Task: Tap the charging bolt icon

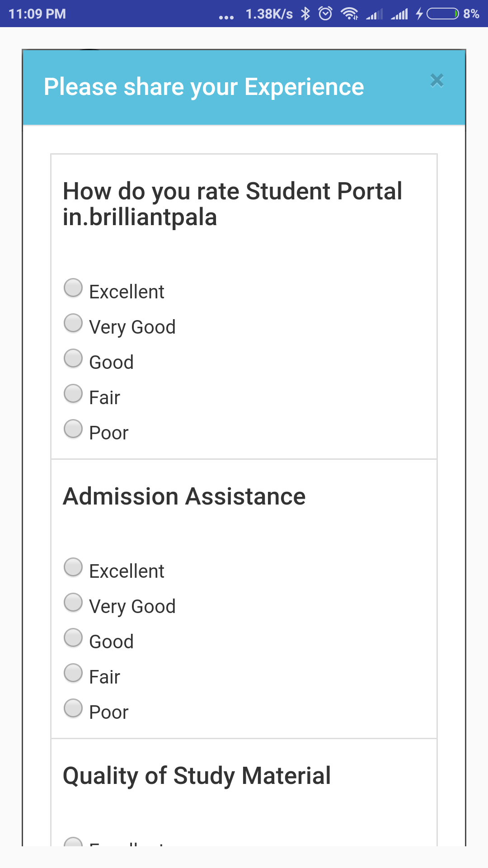Action: pos(419,14)
